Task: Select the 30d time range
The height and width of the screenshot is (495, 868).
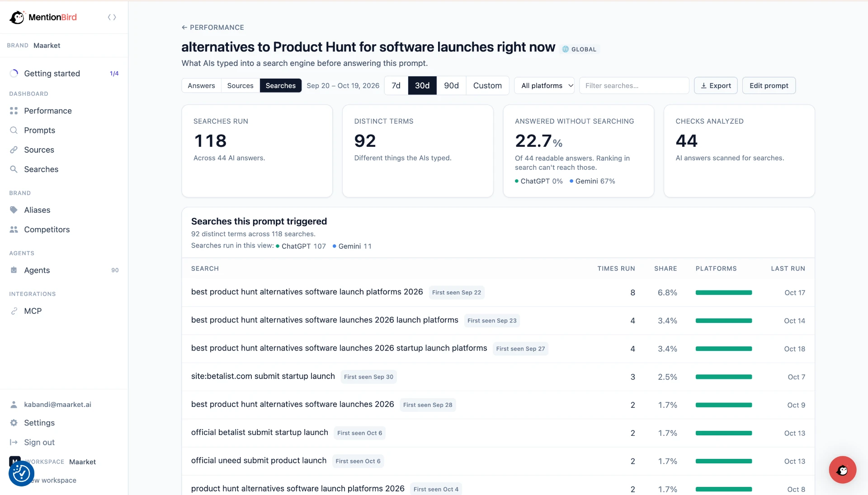Action: pos(422,85)
